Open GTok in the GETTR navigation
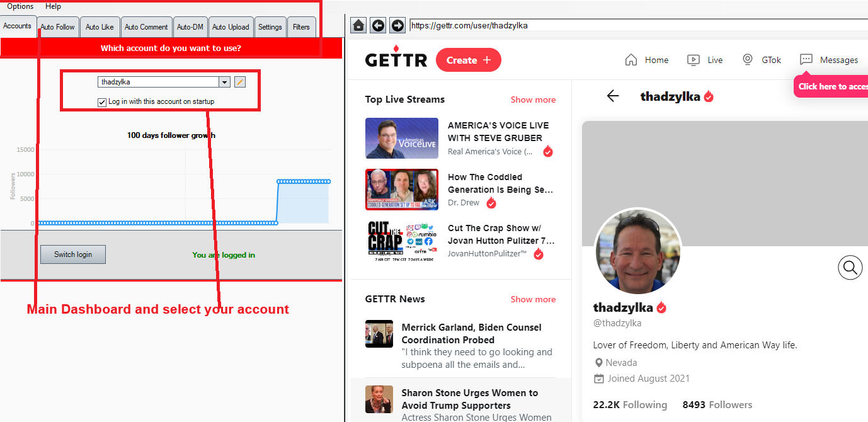The image size is (868, 422). coord(762,60)
